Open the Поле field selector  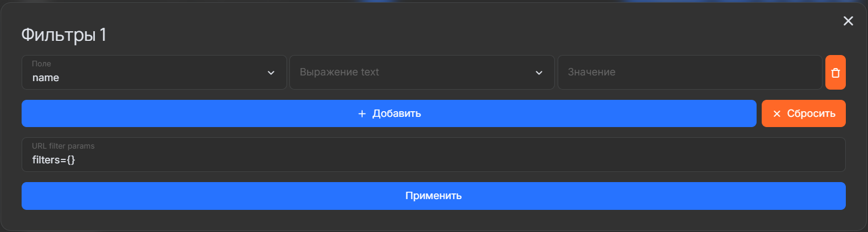coord(153,73)
